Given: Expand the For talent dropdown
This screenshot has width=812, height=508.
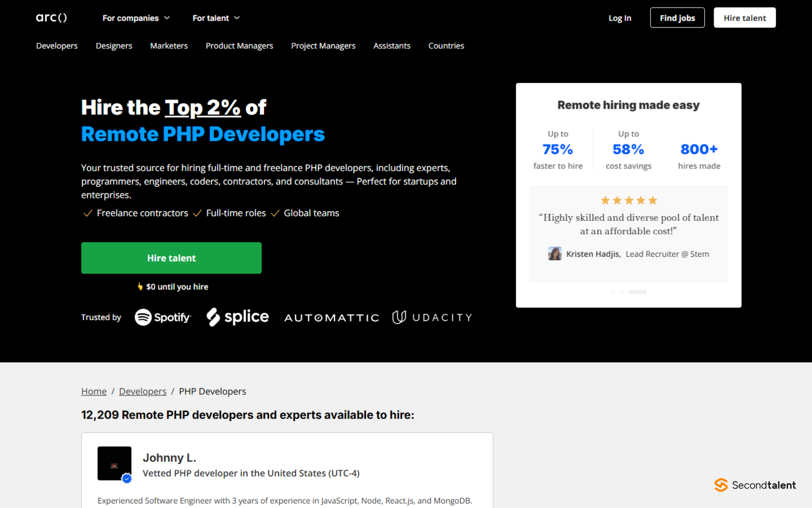Looking at the screenshot, I should pos(216,18).
